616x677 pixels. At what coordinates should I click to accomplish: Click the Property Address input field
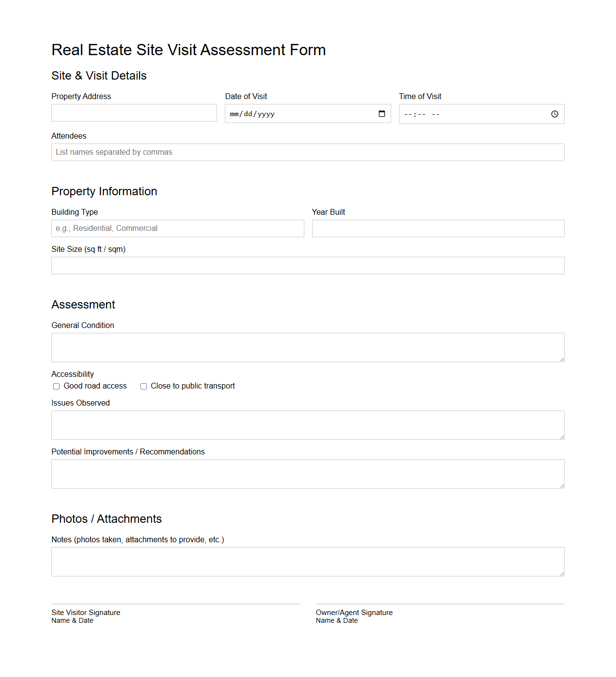click(134, 113)
